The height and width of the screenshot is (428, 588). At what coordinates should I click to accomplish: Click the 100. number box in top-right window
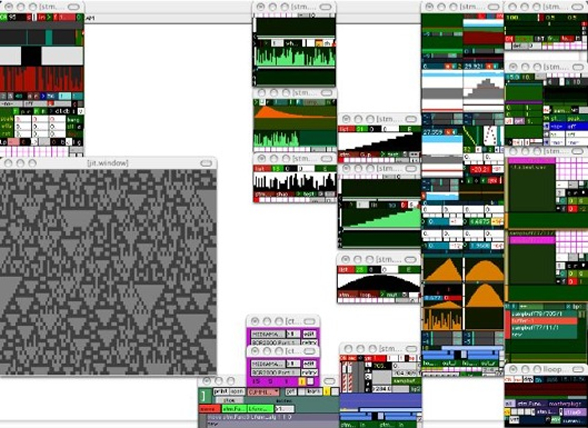pos(520,18)
